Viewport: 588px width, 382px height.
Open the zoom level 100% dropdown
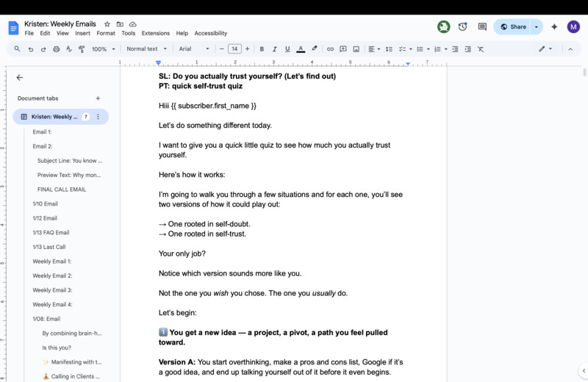pos(104,49)
